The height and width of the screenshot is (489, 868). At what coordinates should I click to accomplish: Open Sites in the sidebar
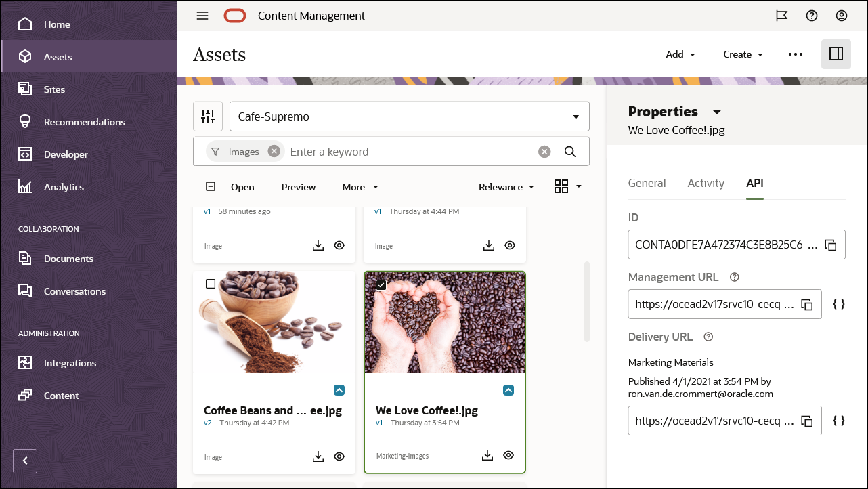pyautogui.click(x=89, y=89)
